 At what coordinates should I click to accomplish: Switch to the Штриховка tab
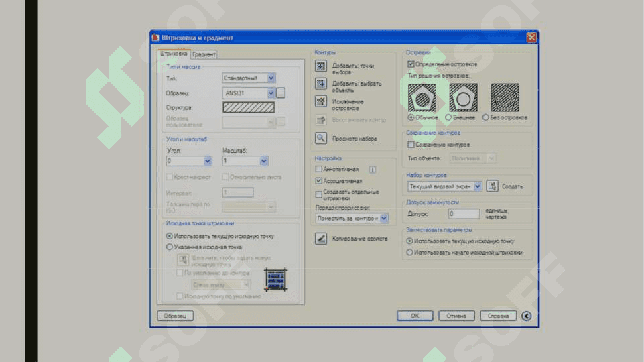174,54
